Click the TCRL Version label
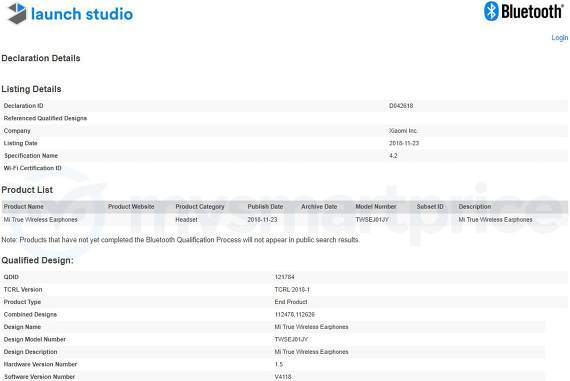Viewport: 570px width, 381px height. point(23,289)
